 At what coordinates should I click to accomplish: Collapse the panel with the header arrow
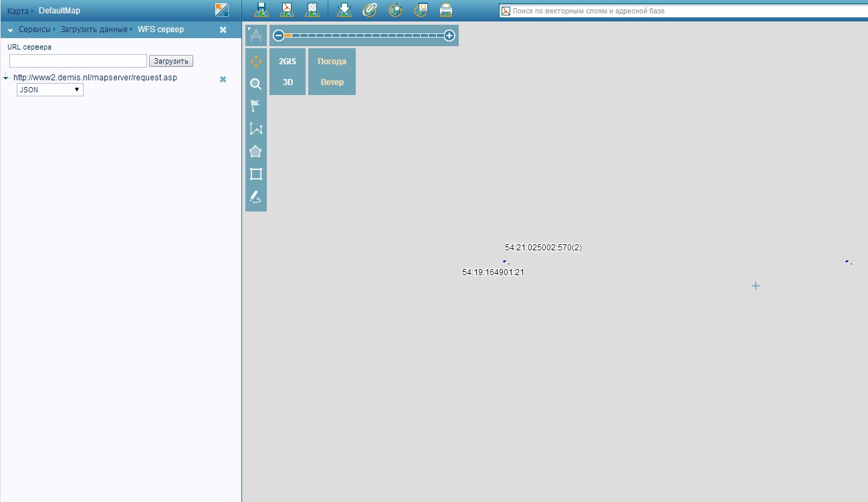11,30
